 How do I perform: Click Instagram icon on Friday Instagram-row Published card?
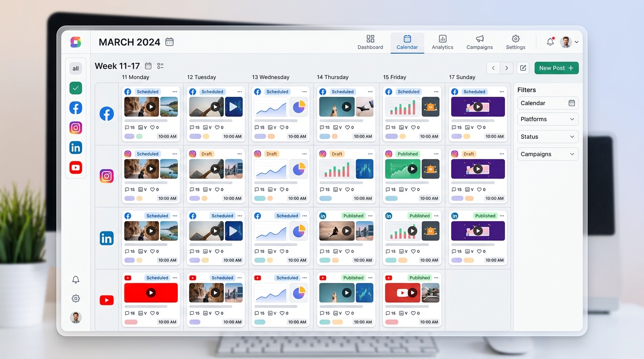tap(388, 154)
